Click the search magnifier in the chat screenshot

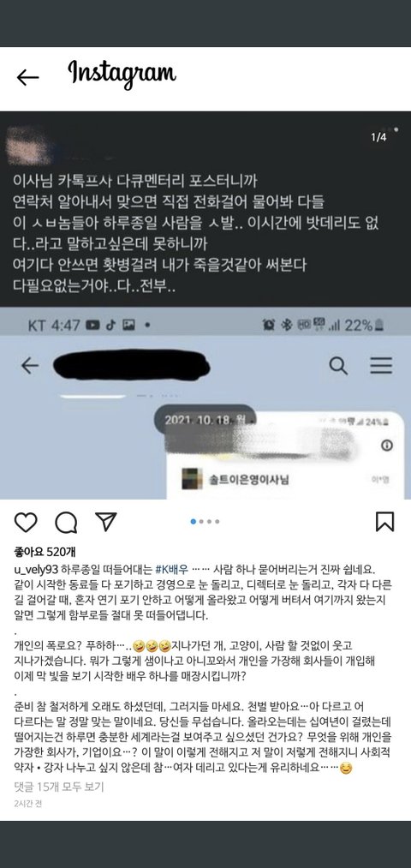(338, 365)
